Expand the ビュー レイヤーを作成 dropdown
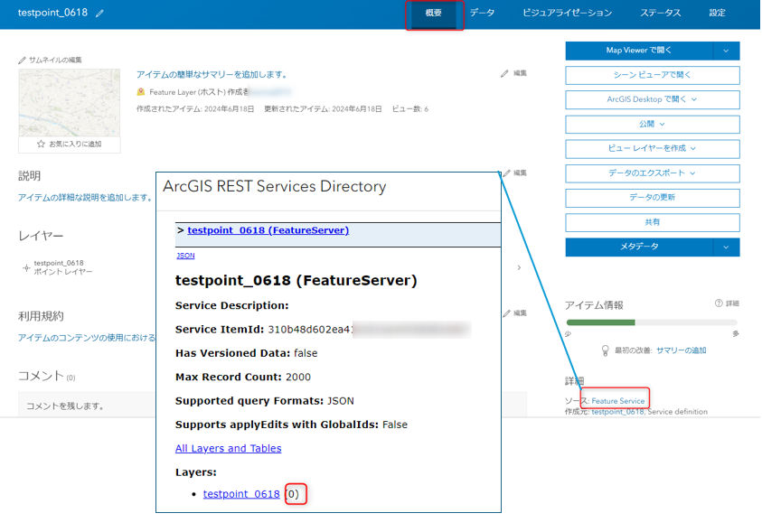The width and height of the screenshot is (762, 532). coord(652,148)
